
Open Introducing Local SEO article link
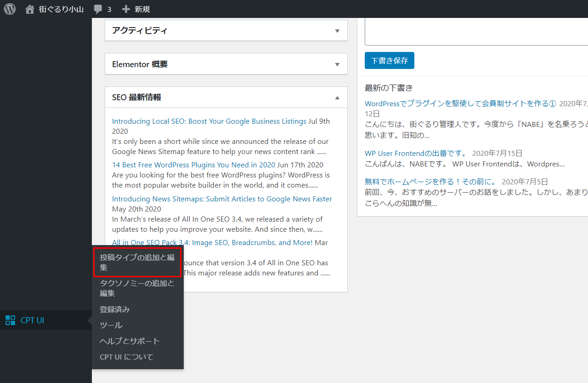[x=209, y=121]
